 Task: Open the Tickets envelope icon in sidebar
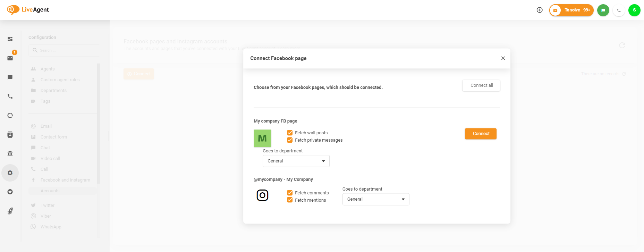tap(10, 58)
